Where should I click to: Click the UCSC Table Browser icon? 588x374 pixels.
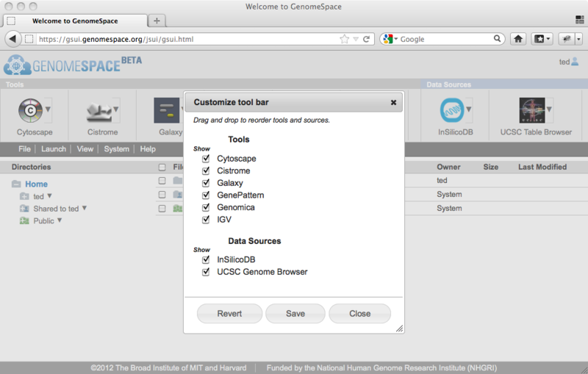[x=531, y=111]
